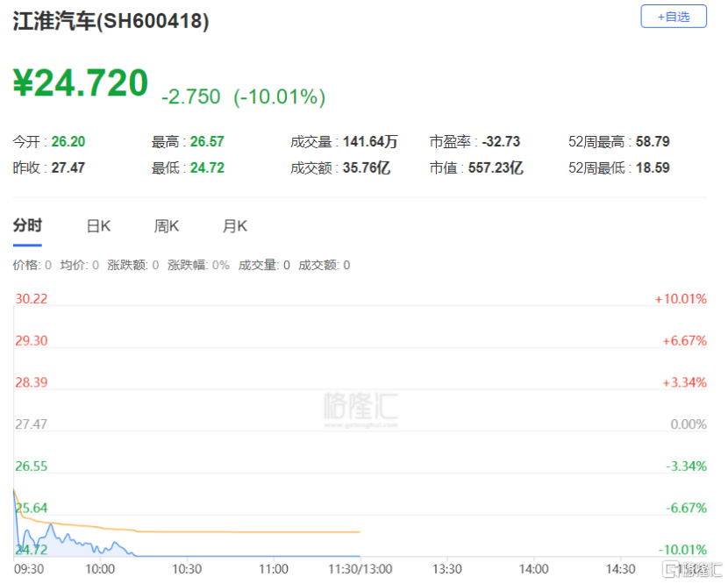Click the 成交量 value 141.64万
728x584 pixels.
click(x=370, y=141)
